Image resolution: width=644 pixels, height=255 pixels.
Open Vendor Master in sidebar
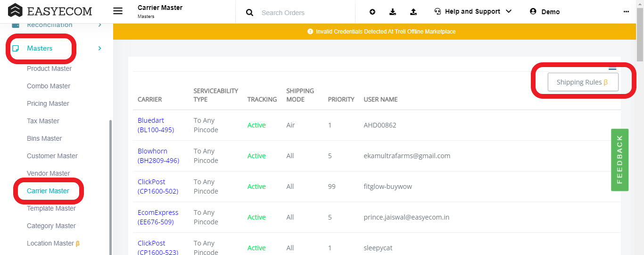[49, 173]
